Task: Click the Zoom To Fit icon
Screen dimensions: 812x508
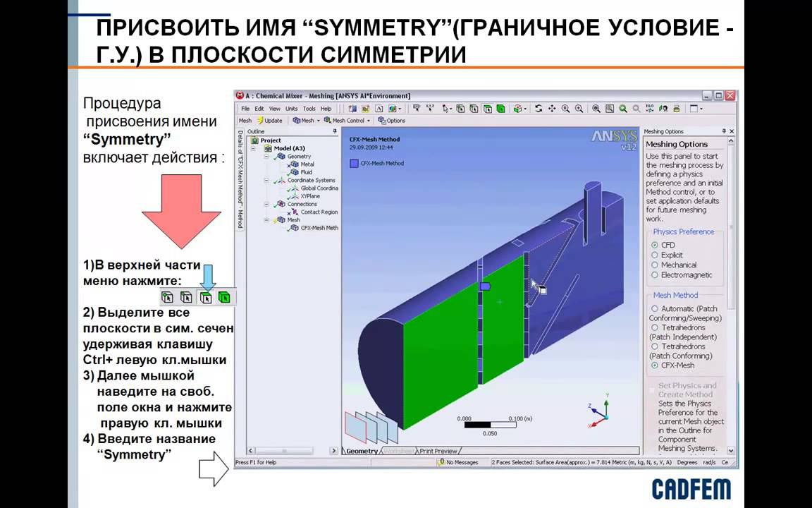Action: pos(596,109)
